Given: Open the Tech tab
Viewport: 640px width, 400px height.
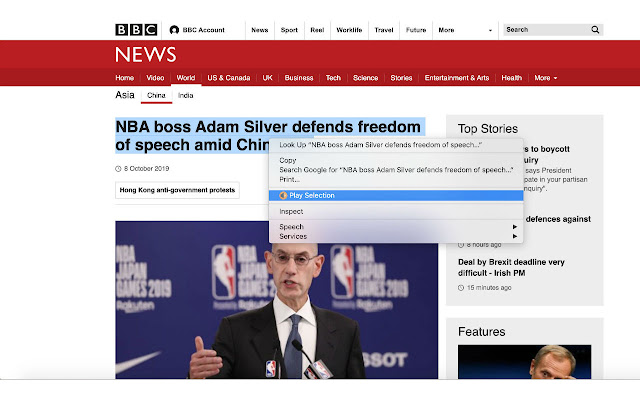Looking at the screenshot, I should pyautogui.click(x=333, y=78).
